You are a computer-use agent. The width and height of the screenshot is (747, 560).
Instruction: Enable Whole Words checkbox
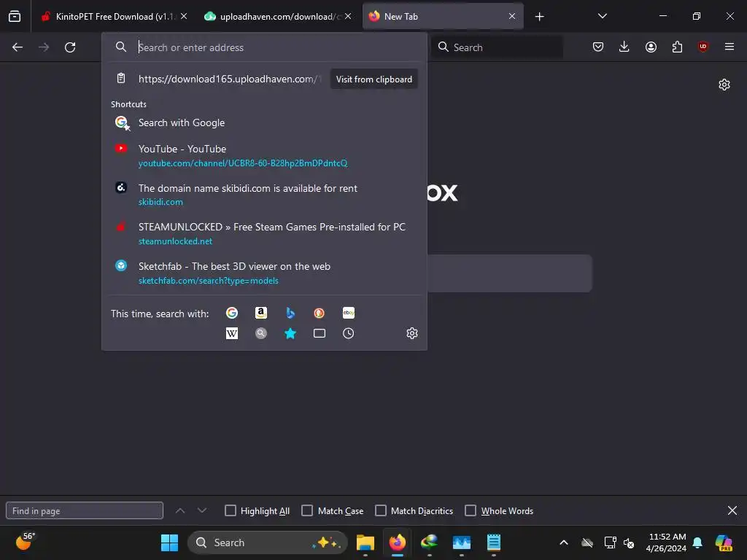pyautogui.click(x=471, y=510)
